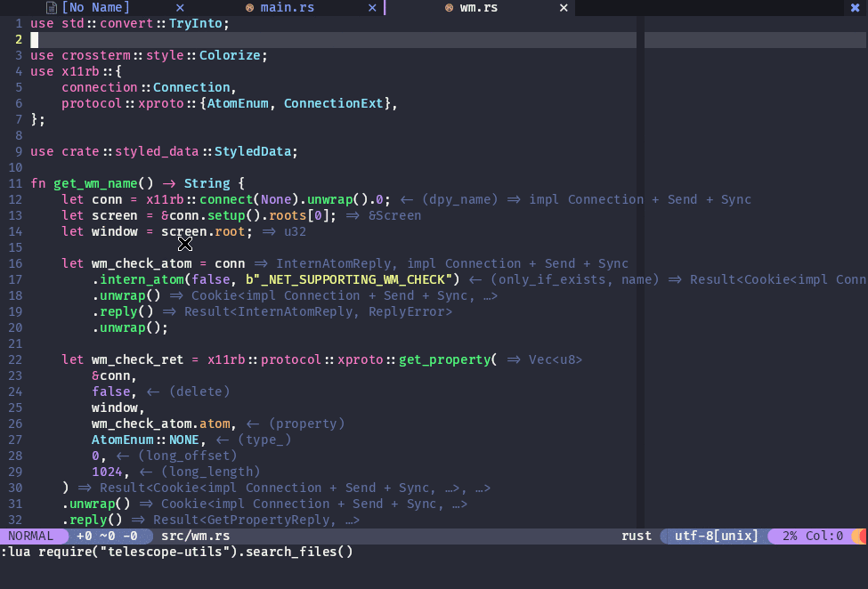Image resolution: width=868 pixels, height=589 pixels.
Task: Click the '&conn,' argument on line 23
Action: point(114,376)
